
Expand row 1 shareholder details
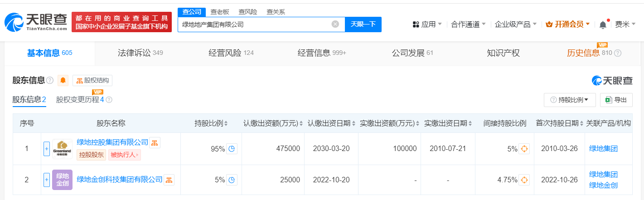coord(46,149)
